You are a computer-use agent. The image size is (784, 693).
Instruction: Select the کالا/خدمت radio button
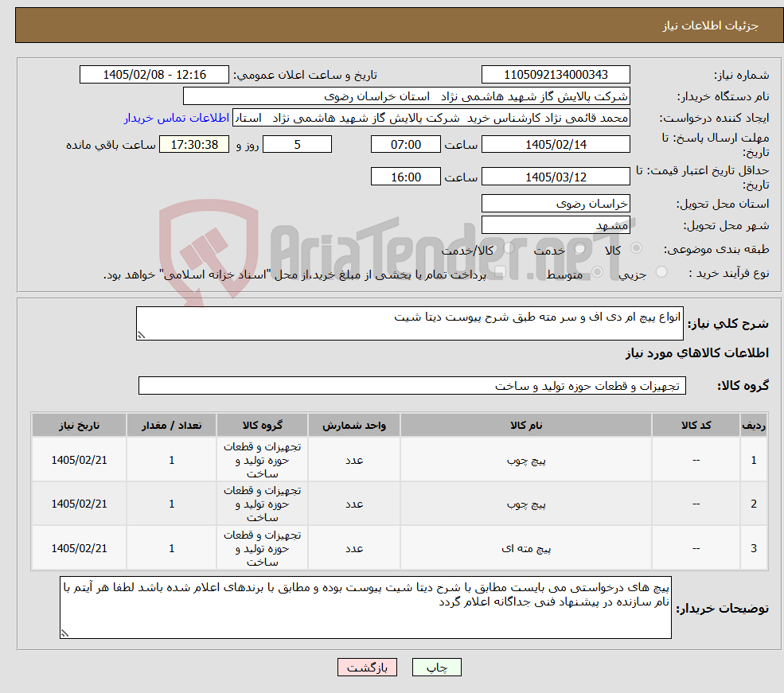509,247
